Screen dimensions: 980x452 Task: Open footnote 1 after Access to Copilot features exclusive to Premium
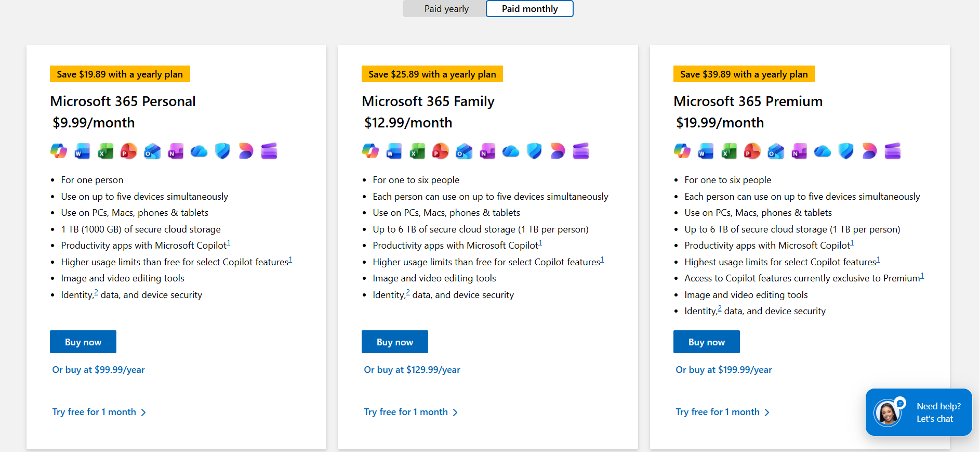click(922, 276)
